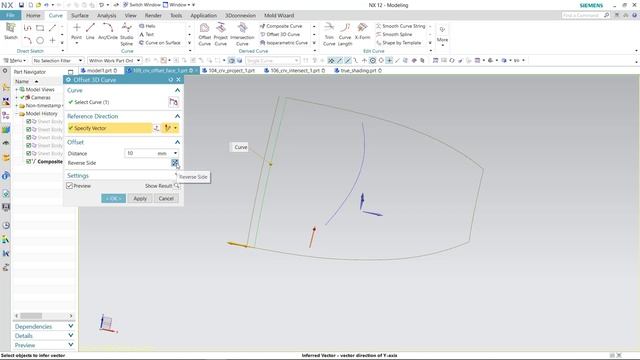Image resolution: width=640 pixels, height=360 pixels.
Task: Click Smooth Spline command
Action: 394,34
